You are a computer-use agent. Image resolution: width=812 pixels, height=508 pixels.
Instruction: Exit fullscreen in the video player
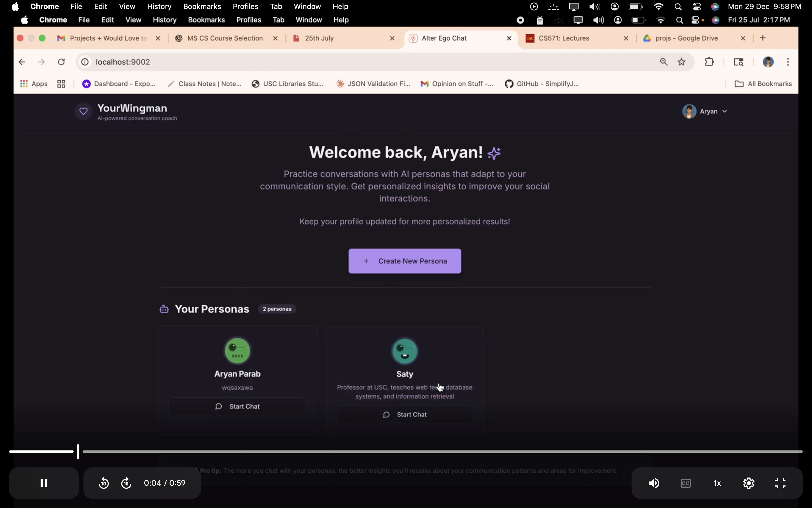(780, 483)
